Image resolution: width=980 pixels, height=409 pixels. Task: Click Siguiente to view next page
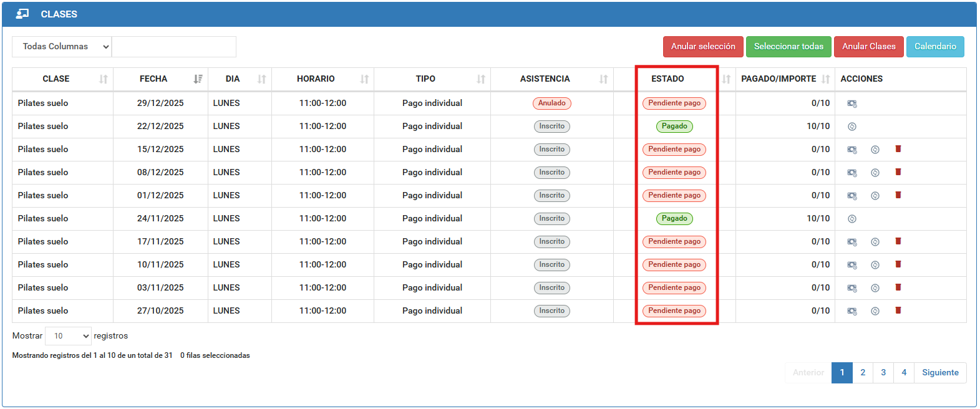click(939, 373)
